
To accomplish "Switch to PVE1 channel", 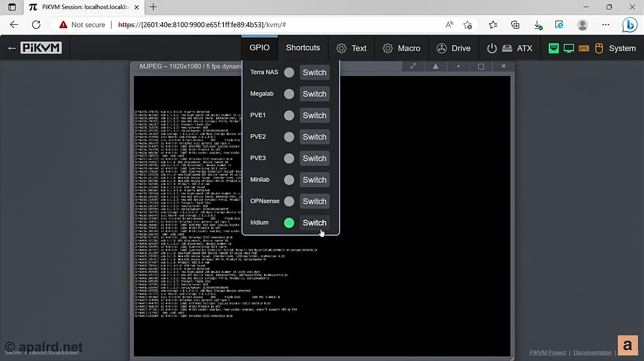I will pyautogui.click(x=314, y=115).
